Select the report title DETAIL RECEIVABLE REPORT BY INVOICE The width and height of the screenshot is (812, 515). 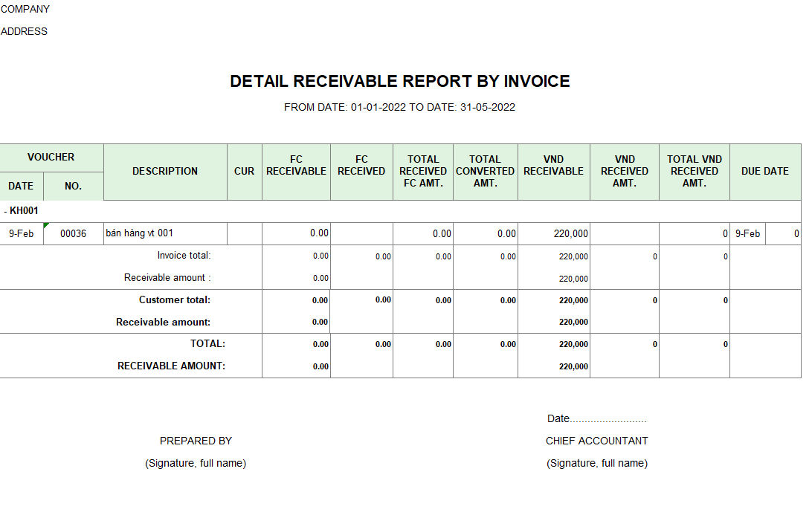400,81
